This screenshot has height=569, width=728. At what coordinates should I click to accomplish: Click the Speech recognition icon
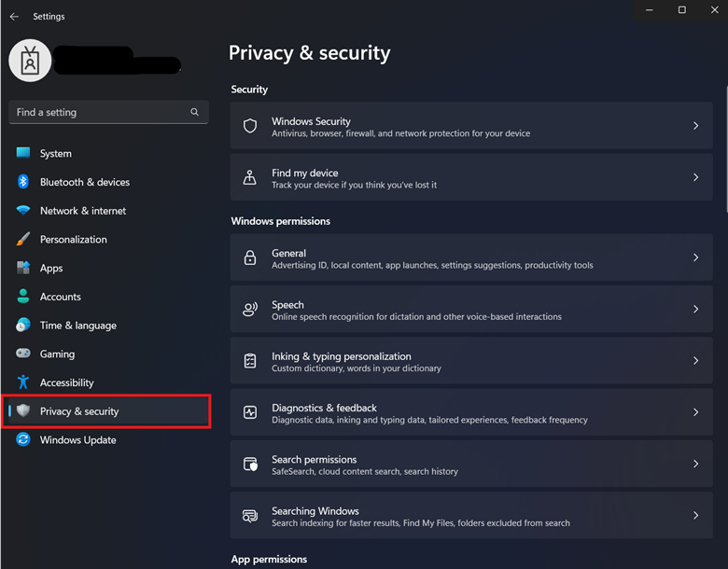[250, 309]
